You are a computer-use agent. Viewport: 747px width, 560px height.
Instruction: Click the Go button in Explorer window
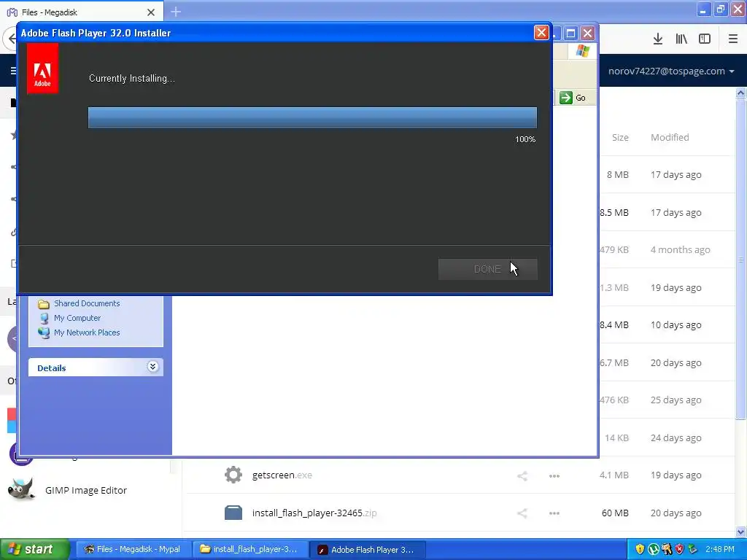(x=573, y=98)
